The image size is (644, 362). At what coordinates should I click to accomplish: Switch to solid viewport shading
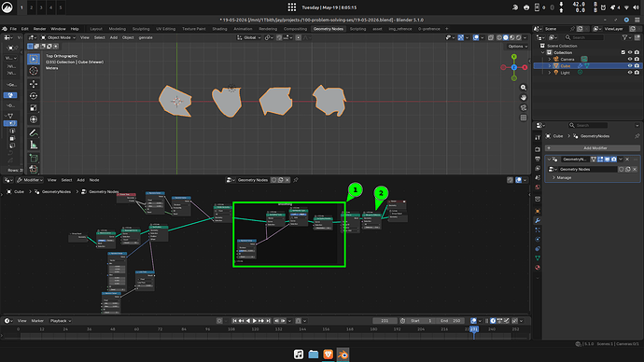pyautogui.click(x=506, y=37)
